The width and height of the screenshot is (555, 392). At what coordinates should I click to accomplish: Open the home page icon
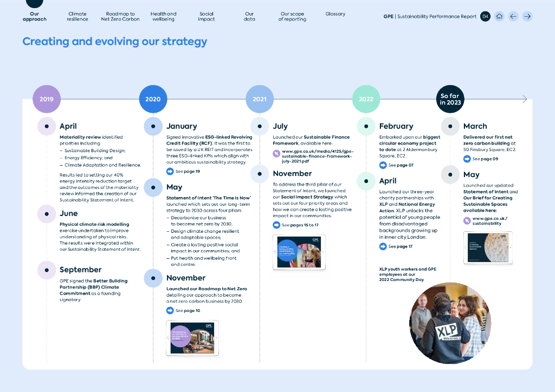tap(499, 16)
